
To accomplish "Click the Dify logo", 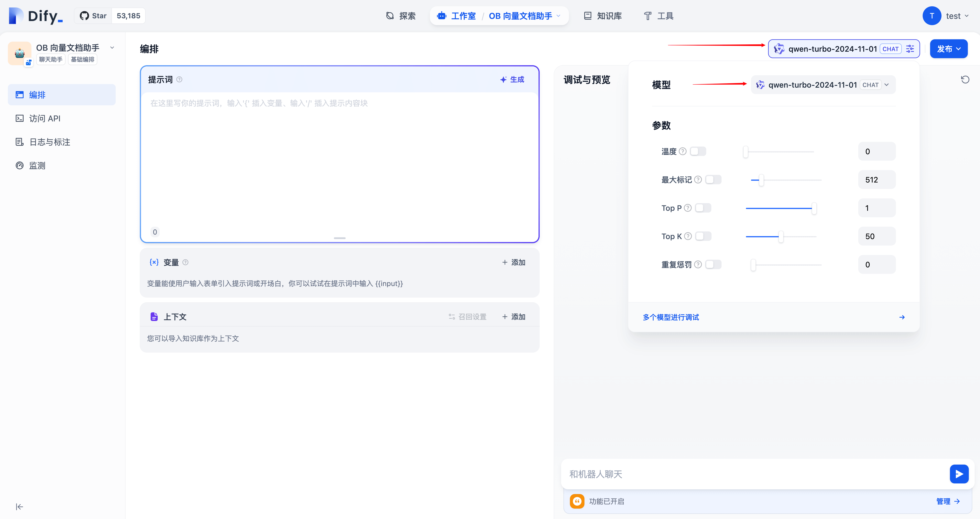I will coord(35,16).
